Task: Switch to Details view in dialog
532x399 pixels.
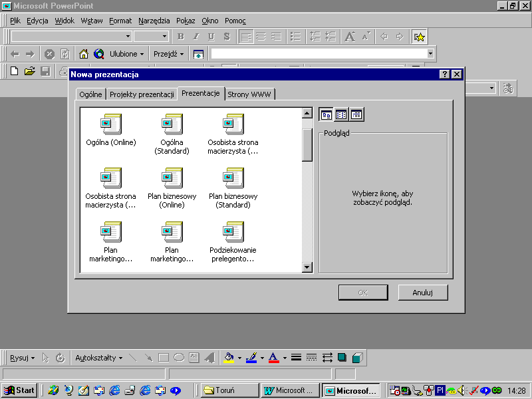Action: [x=357, y=114]
